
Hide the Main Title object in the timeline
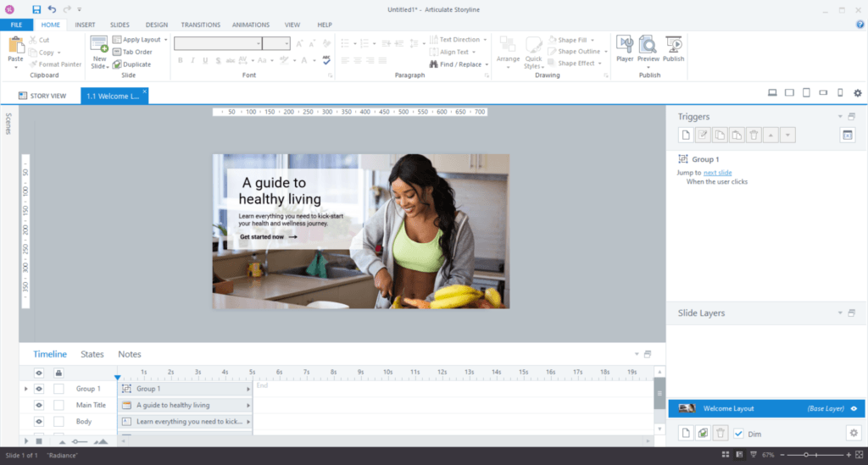(x=39, y=405)
